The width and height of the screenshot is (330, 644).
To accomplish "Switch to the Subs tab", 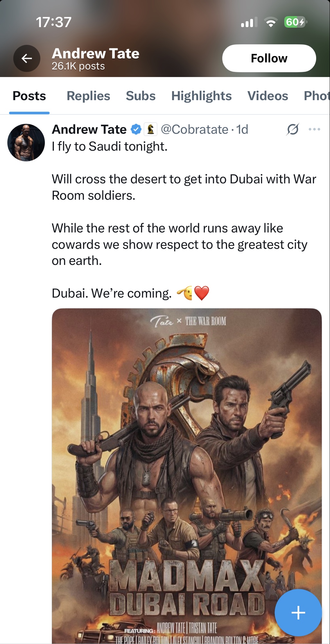I will [141, 96].
